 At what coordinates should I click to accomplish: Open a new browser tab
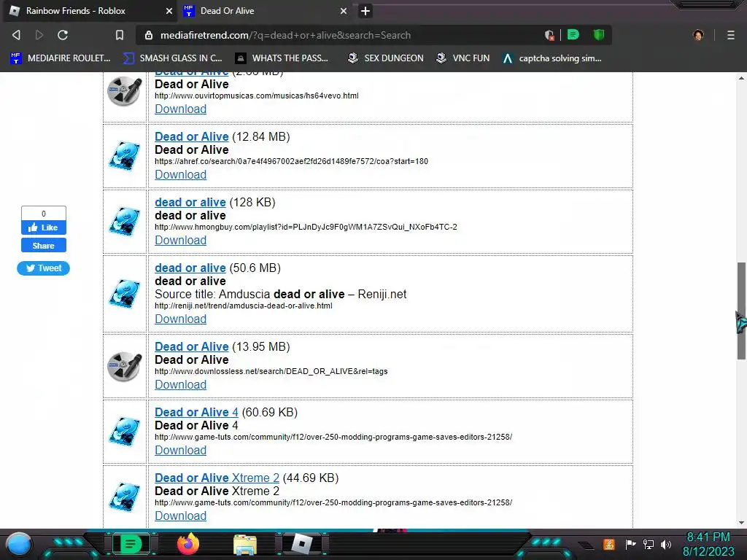click(x=365, y=11)
